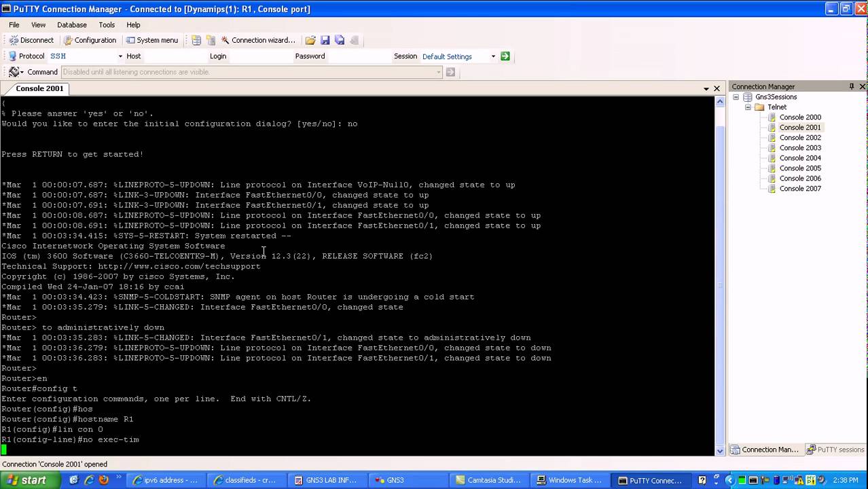Image resolution: width=868 pixels, height=489 pixels.
Task: Open the Help menu
Action: (x=133, y=24)
